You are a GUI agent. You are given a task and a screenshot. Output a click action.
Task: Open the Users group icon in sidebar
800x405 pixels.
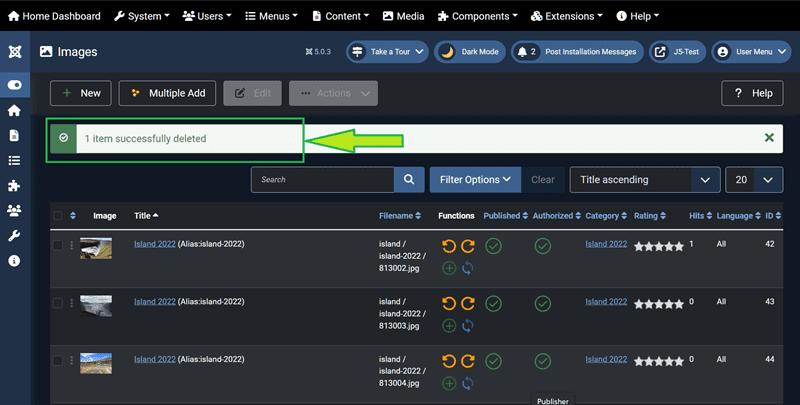[14, 210]
